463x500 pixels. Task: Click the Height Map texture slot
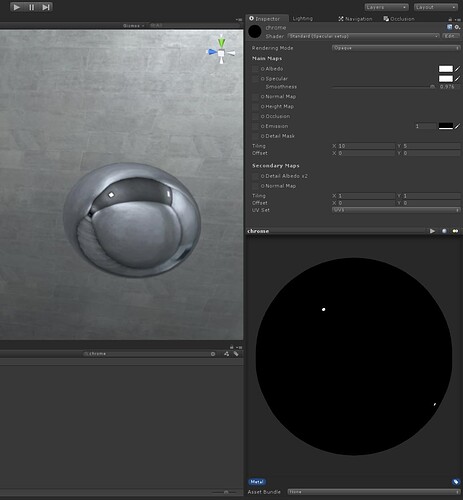click(x=255, y=107)
